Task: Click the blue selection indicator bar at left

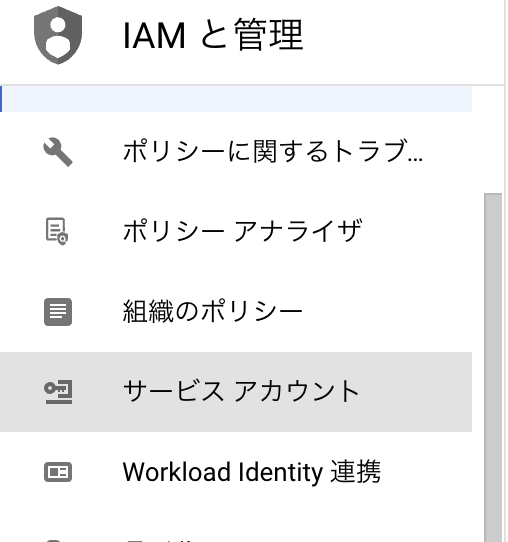Action: pos(1,99)
